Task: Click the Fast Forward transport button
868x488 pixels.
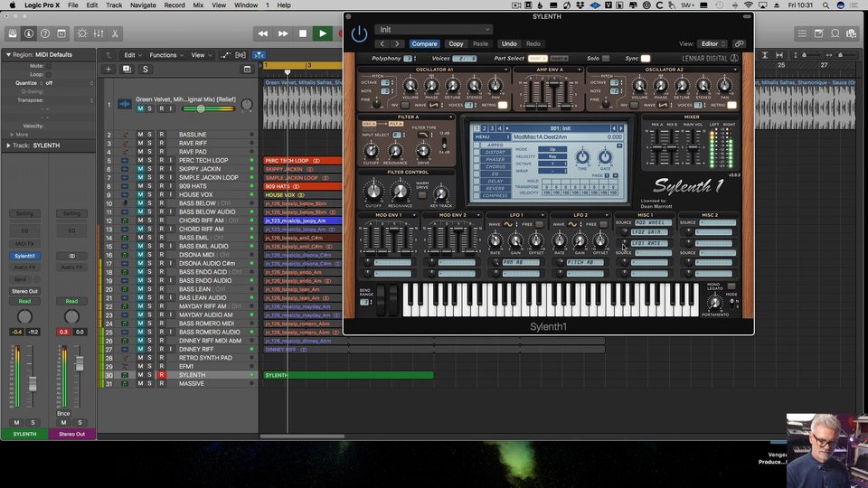Action: [283, 33]
